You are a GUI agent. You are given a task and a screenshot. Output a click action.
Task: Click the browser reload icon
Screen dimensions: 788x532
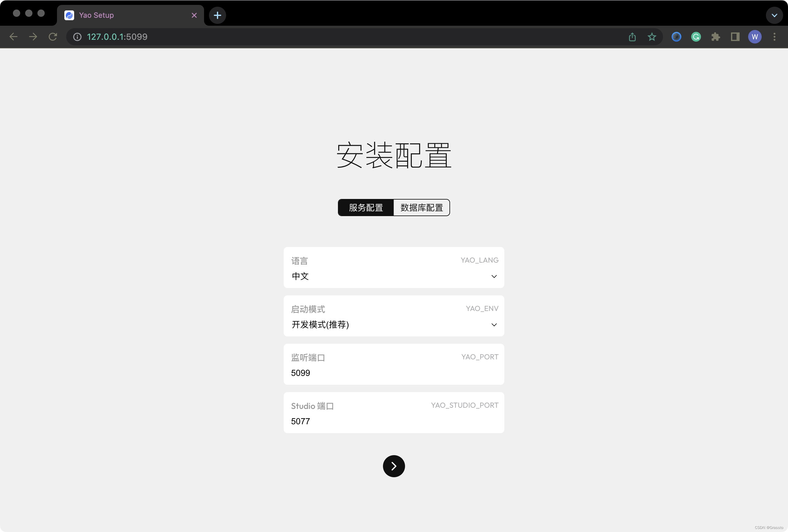coord(53,37)
